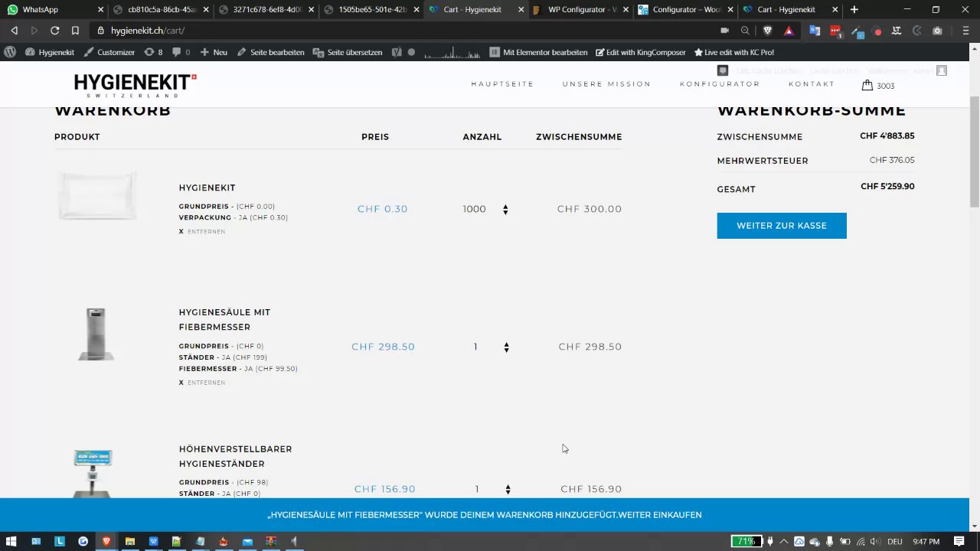This screenshot has width=980, height=551.
Task: Bookmark this page with the bookmark icon
Action: 75,31
